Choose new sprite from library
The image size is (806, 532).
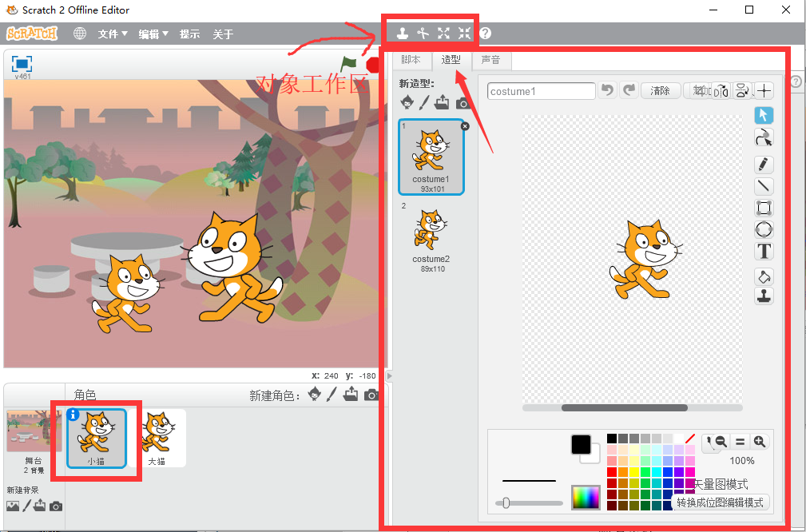point(314,395)
